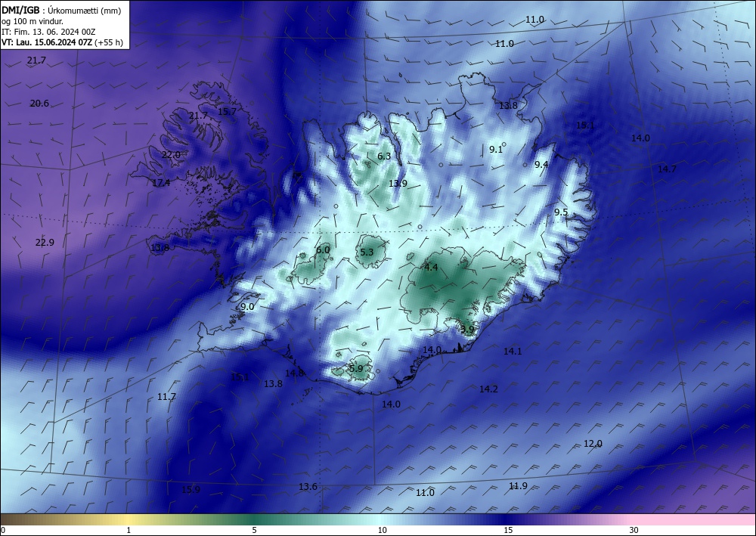This screenshot has width=756, height=536.
Task: Click the 0 tick on the color scale
Action: (x=3, y=530)
